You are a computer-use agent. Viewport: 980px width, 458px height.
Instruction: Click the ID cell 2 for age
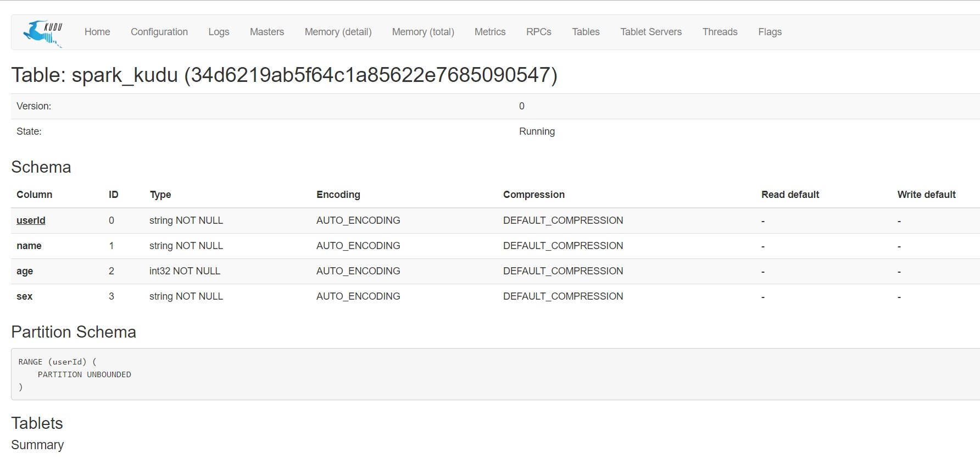112,271
